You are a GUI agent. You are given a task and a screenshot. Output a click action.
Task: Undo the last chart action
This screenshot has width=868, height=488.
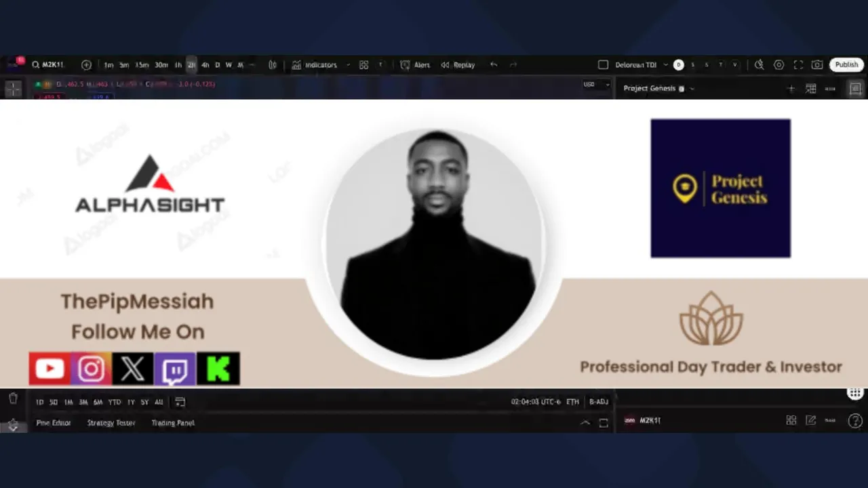click(494, 65)
